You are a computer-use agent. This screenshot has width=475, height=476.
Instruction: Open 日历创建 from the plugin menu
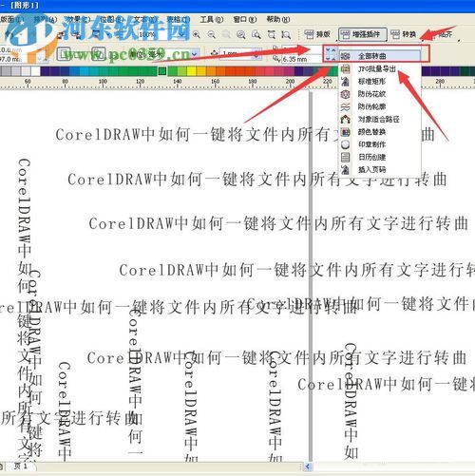tap(380, 157)
